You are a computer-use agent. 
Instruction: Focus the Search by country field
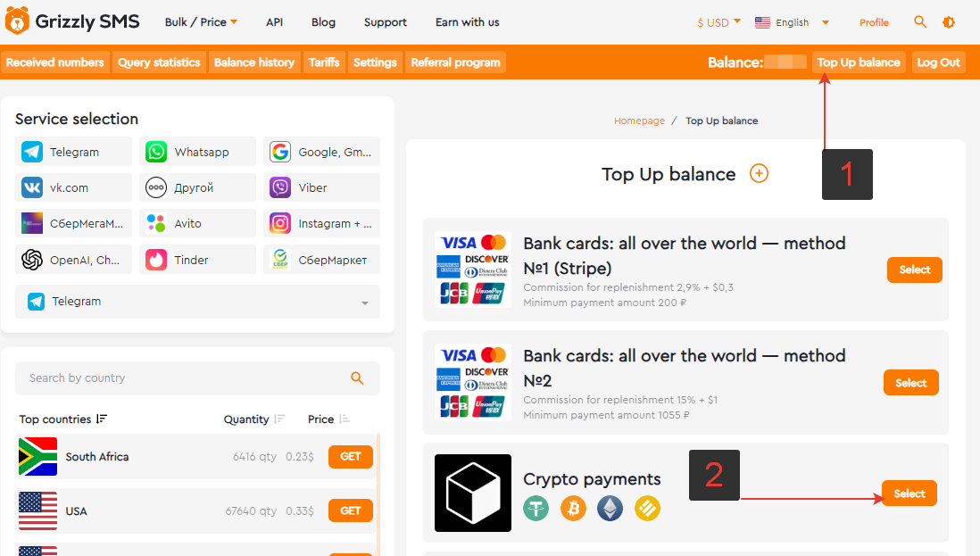point(197,378)
